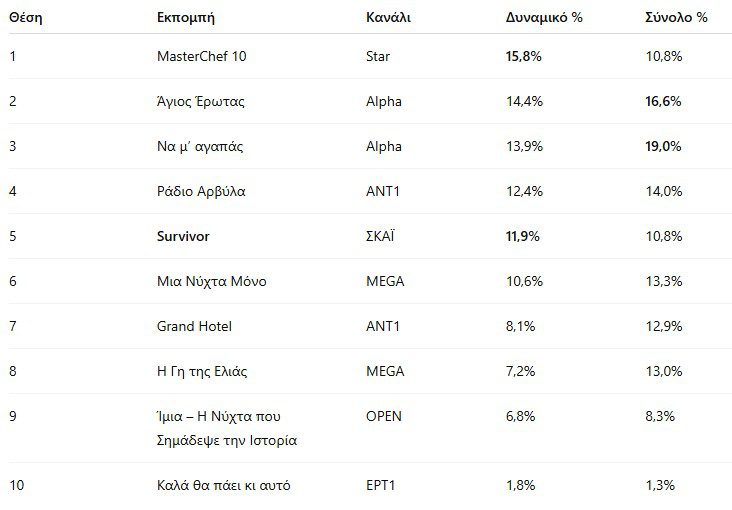Select Η Γη της Ελιάς cell
Image resolution: width=732 pixels, height=510 pixels.
point(203,371)
